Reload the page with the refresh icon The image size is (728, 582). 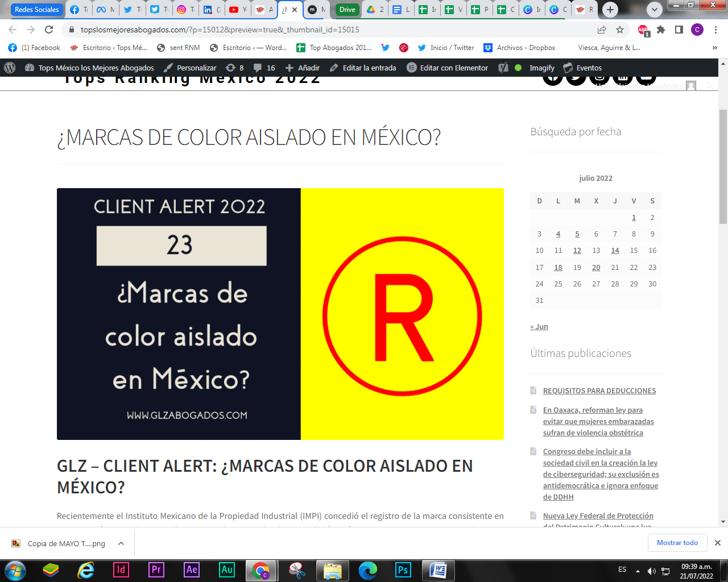pyautogui.click(x=49, y=30)
